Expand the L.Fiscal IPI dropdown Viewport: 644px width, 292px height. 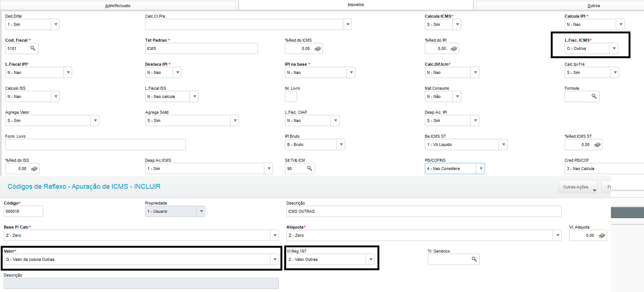click(68, 72)
